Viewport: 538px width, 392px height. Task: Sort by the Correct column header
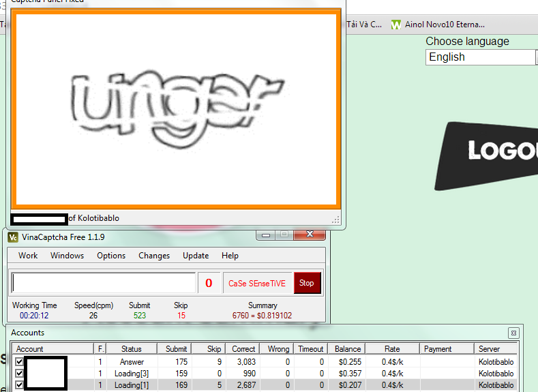242,349
